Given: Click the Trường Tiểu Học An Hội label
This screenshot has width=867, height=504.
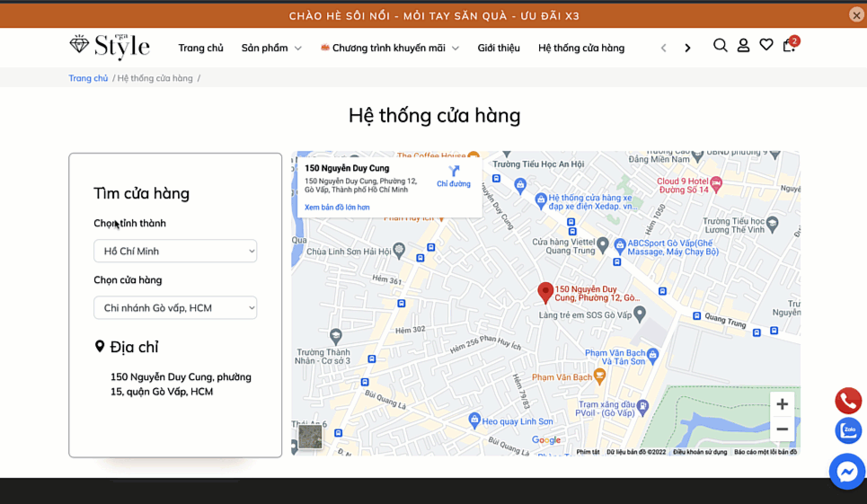Looking at the screenshot, I should click(538, 164).
